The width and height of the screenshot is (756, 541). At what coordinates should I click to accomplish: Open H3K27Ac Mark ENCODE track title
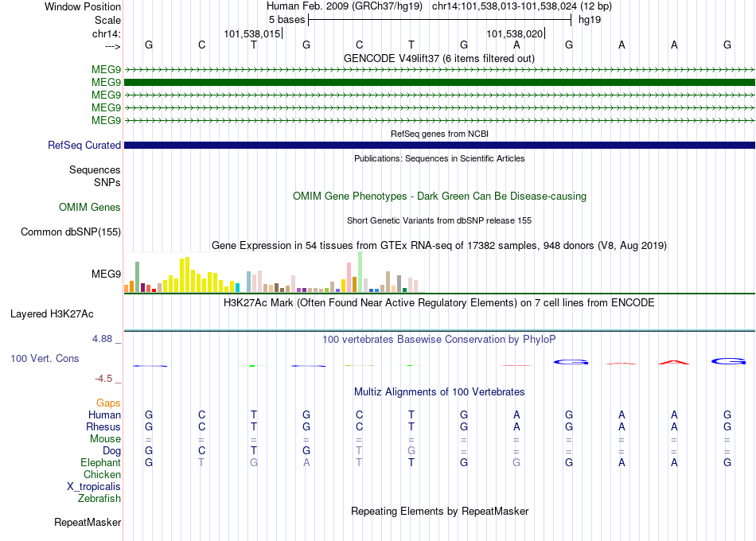click(x=439, y=303)
